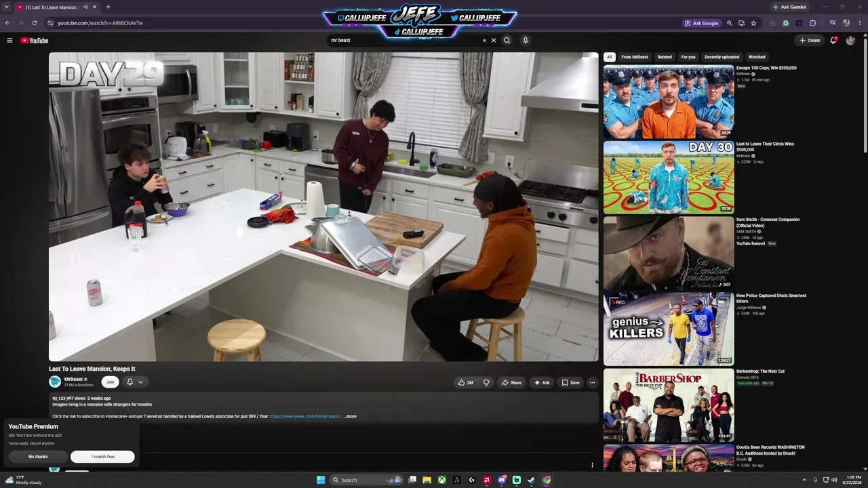
Task: Select the 'From MrBeast' filter chip
Action: tap(635, 58)
